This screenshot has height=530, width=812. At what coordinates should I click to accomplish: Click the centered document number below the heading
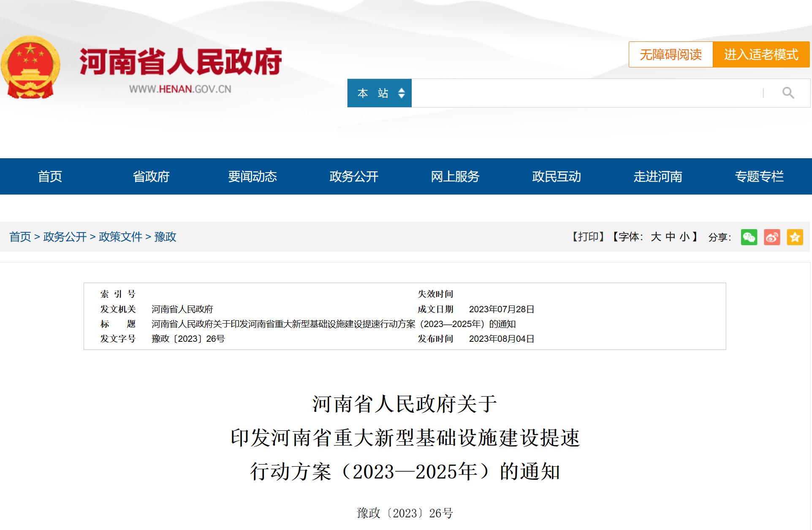pyautogui.click(x=405, y=513)
